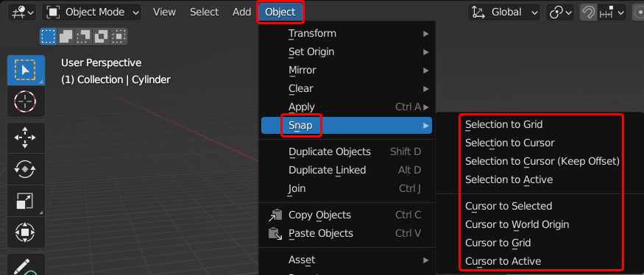Click the User Perspective label
Image resolution: width=644 pixels, height=275 pixels.
(x=101, y=63)
